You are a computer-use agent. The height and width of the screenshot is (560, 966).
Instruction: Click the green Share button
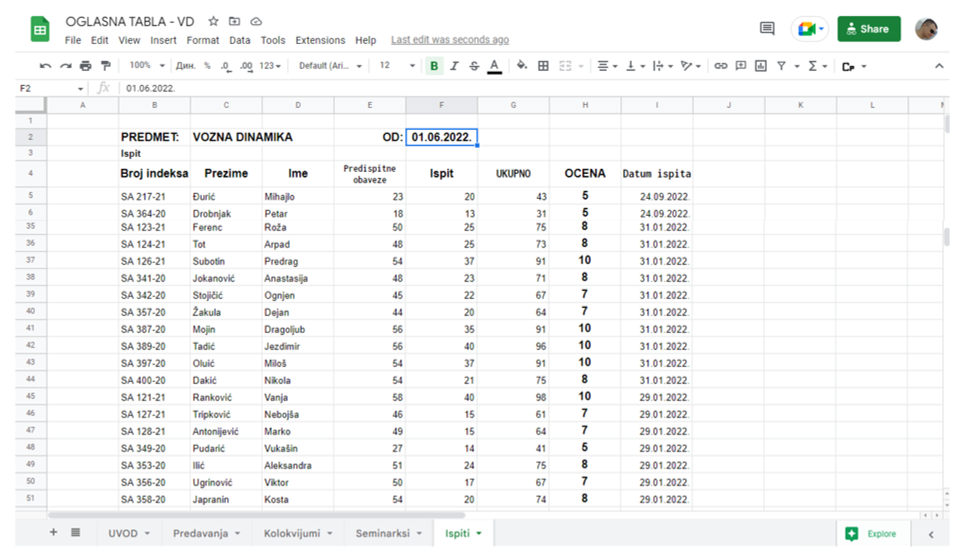(869, 29)
